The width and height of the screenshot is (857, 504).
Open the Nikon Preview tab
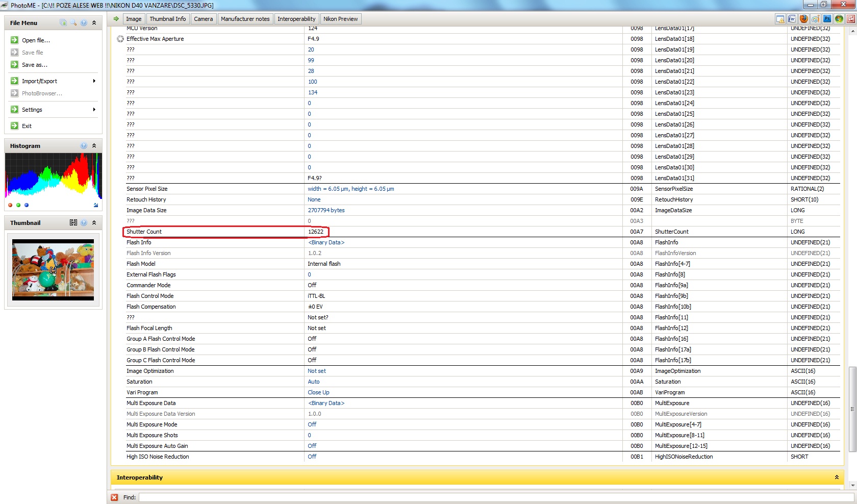pos(340,19)
